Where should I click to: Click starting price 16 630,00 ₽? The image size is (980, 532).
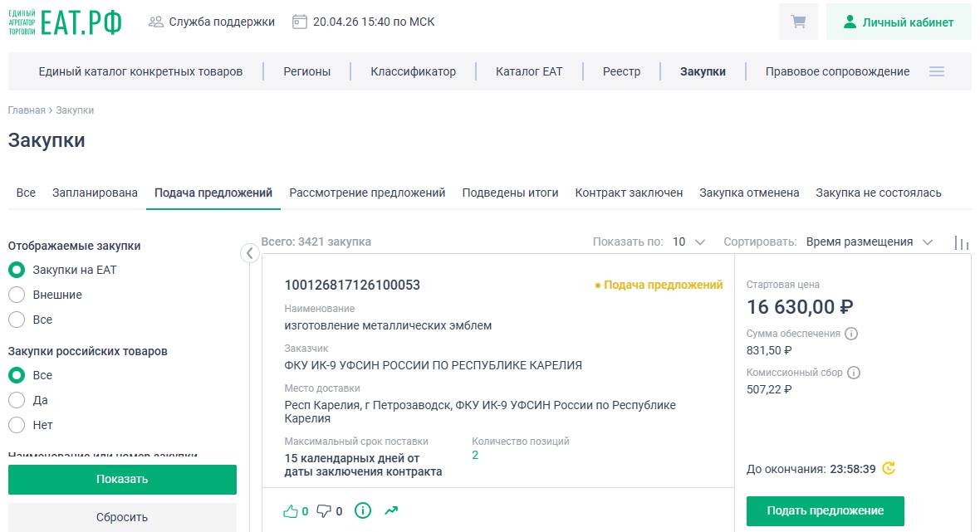(x=800, y=307)
